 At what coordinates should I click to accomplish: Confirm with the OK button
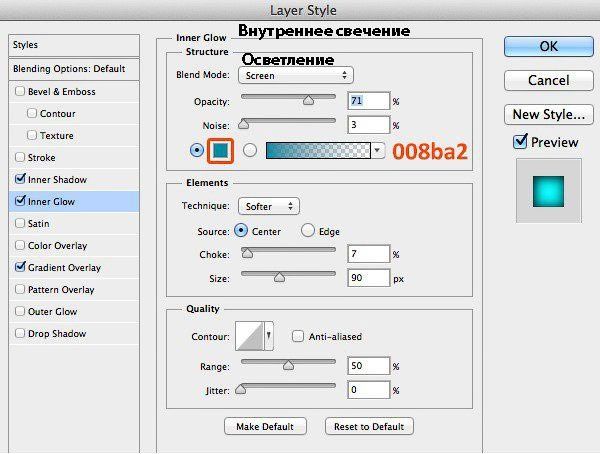click(x=549, y=46)
